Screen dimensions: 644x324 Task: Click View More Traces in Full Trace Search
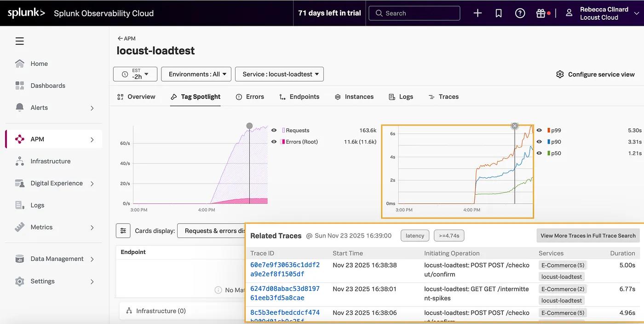588,235
